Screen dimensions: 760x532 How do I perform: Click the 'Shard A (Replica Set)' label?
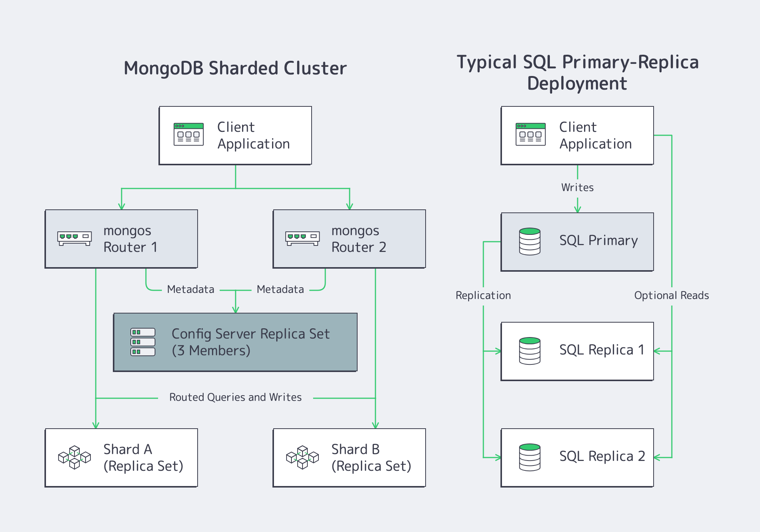[143, 458]
